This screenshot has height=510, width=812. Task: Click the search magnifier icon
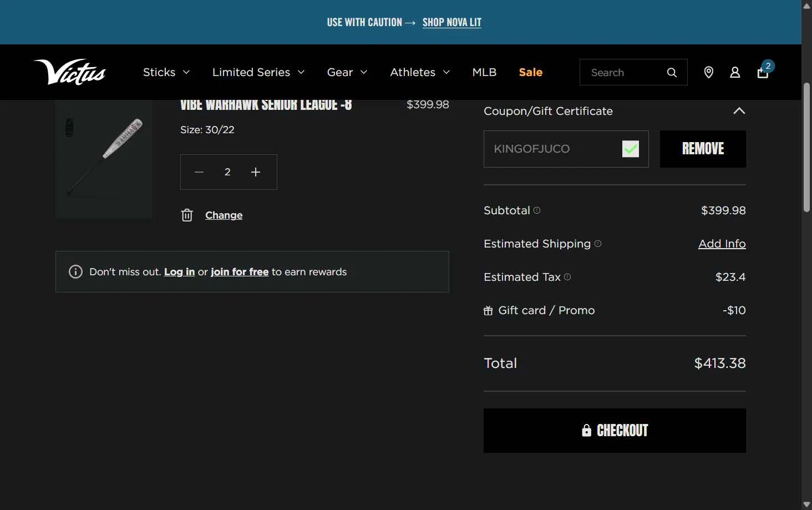[x=672, y=73]
